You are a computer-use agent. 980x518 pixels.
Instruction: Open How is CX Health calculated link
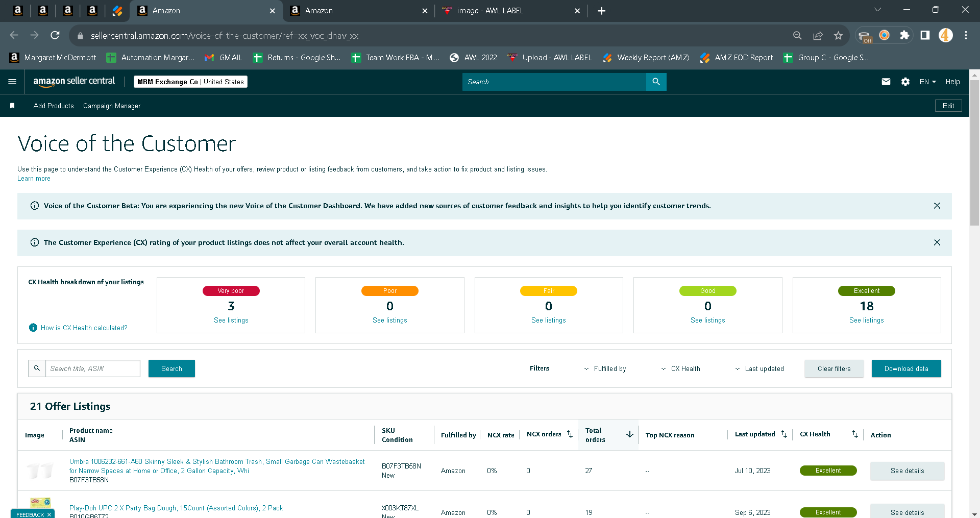[84, 328]
